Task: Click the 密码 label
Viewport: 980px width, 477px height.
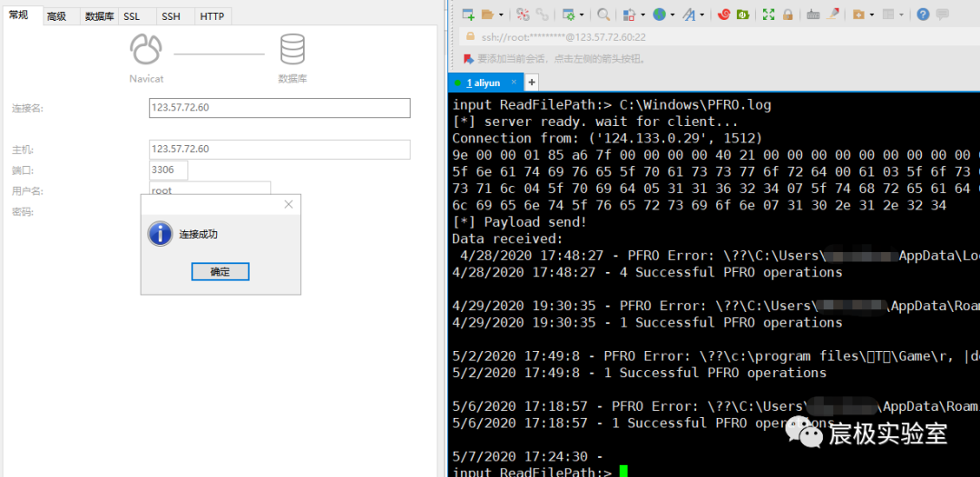Action: tap(23, 211)
